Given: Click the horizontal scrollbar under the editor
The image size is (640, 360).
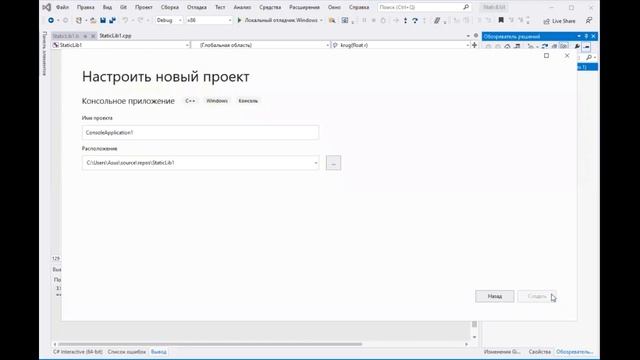Looking at the screenshot, I should point(261,344).
